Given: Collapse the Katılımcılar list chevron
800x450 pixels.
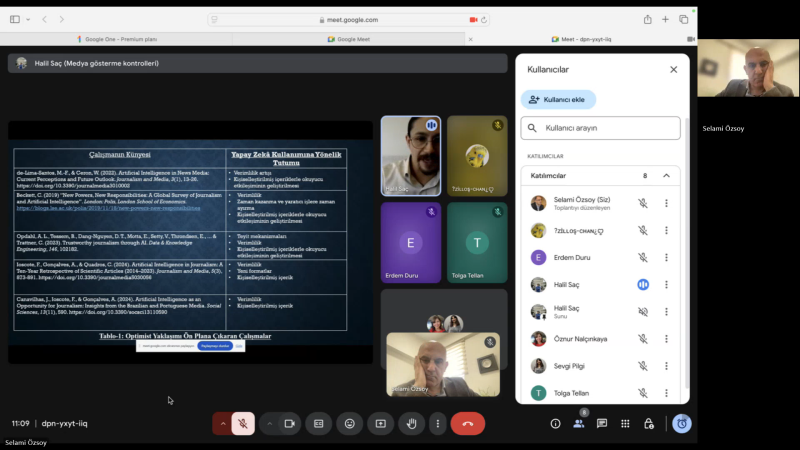Looking at the screenshot, I should [x=666, y=175].
